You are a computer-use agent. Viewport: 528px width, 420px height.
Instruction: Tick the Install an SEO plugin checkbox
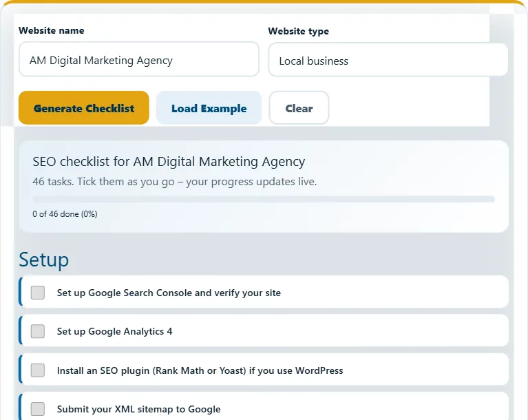[x=38, y=370]
